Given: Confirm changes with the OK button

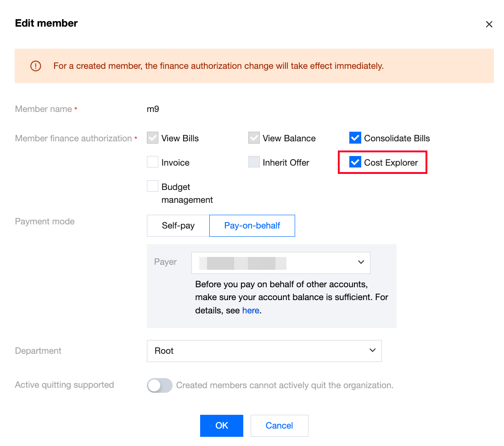Looking at the screenshot, I should click(x=221, y=426).
